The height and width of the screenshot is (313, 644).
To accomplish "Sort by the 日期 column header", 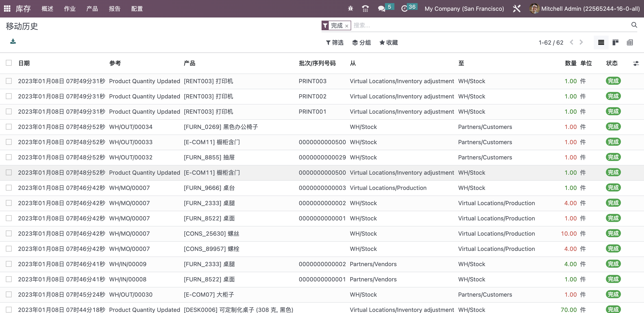I will pos(24,63).
